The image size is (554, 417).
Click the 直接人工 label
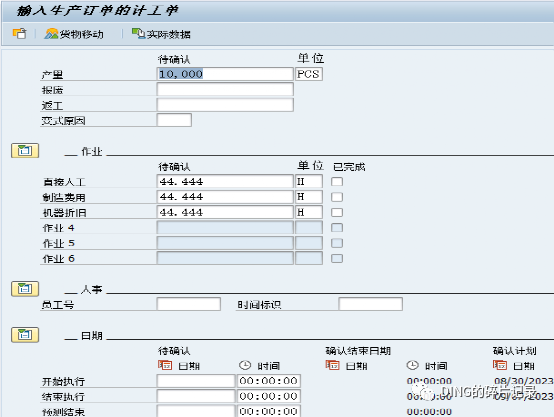click(64, 182)
